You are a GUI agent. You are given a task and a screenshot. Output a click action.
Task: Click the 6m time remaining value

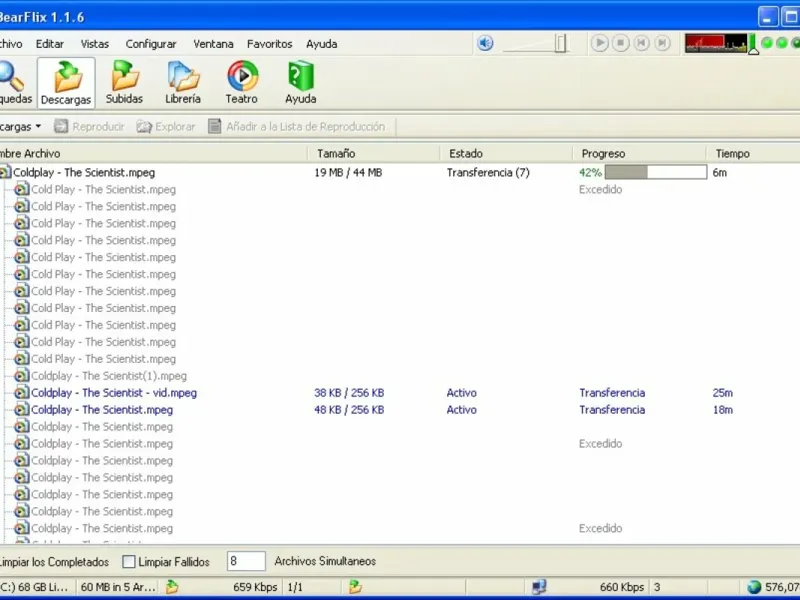coord(719,172)
